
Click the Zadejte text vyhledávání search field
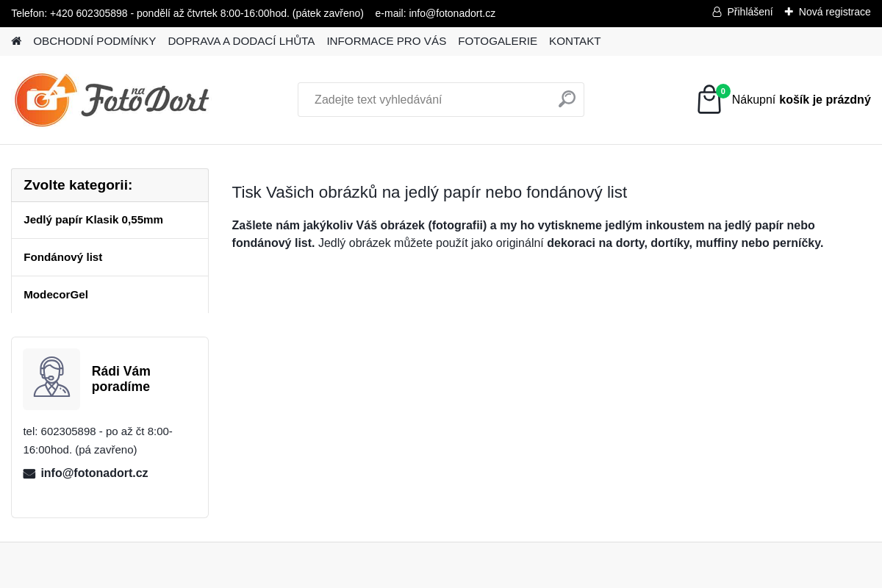click(x=426, y=99)
